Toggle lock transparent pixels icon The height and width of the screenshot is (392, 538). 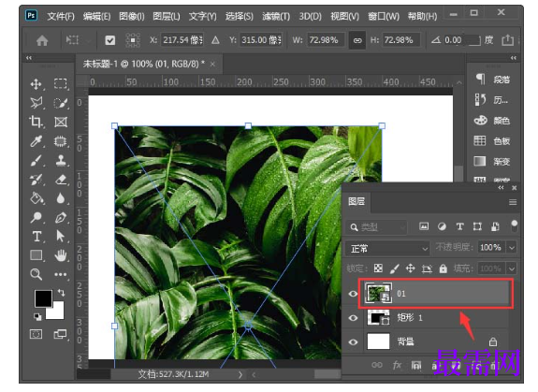coord(378,269)
